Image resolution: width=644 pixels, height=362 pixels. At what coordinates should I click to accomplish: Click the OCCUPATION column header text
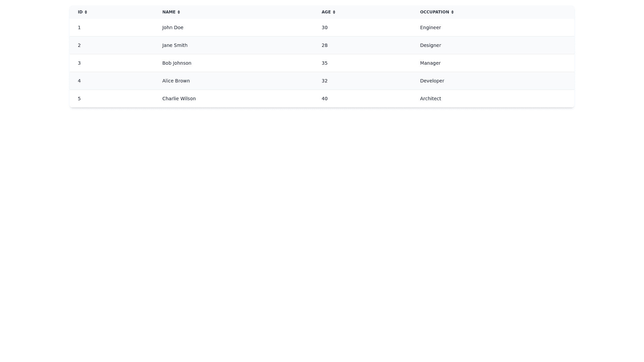[x=434, y=12]
